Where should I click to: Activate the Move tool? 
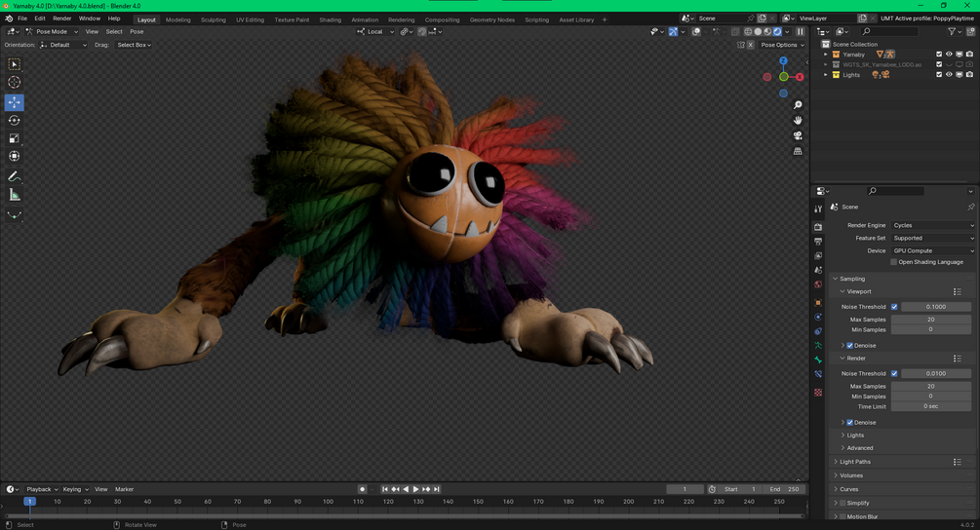coord(14,101)
